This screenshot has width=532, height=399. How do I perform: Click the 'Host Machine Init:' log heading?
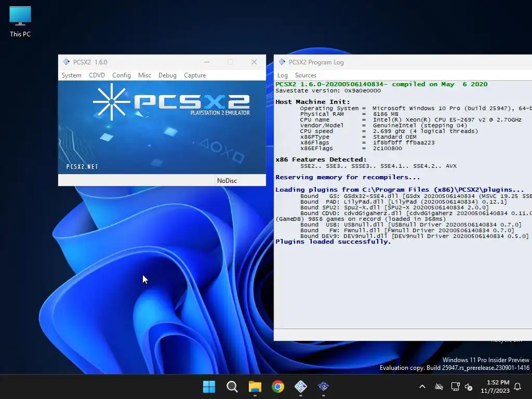pos(312,102)
